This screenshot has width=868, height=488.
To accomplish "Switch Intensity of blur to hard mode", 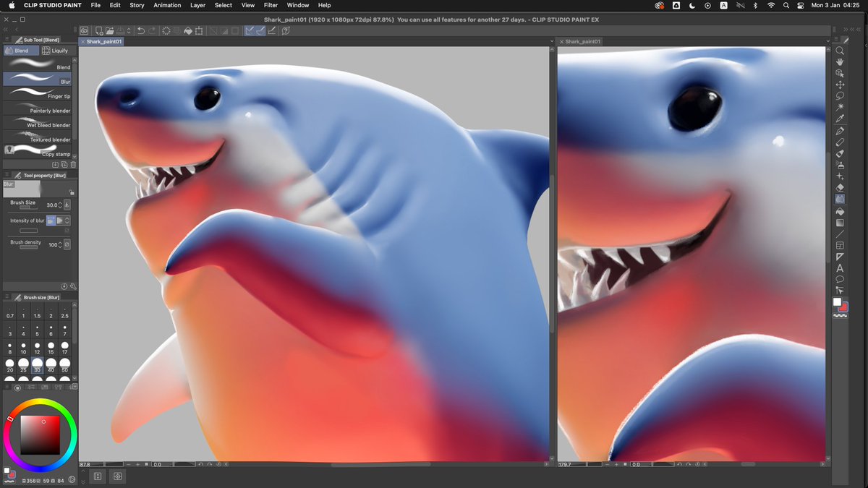I will click(59, 221).
